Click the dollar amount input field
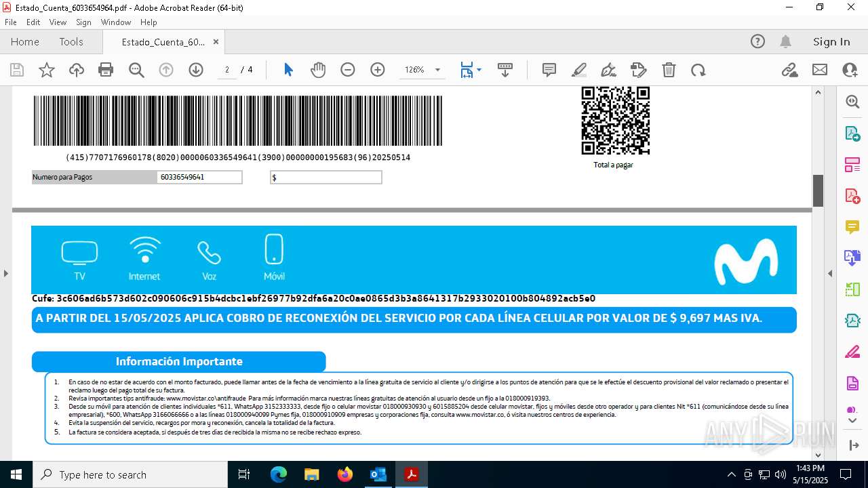This screenshot has height=488, width=868. tap(326, 177)
